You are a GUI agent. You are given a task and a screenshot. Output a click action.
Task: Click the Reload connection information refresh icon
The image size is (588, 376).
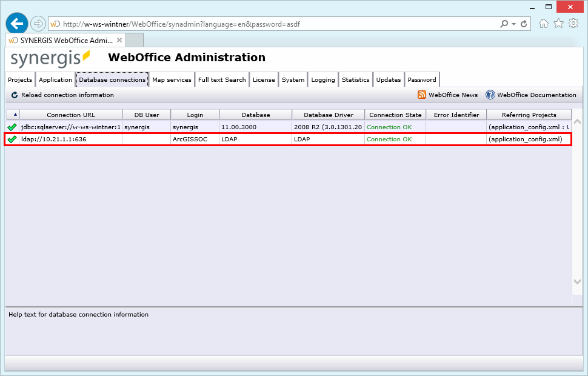click(x=13, y=95)
